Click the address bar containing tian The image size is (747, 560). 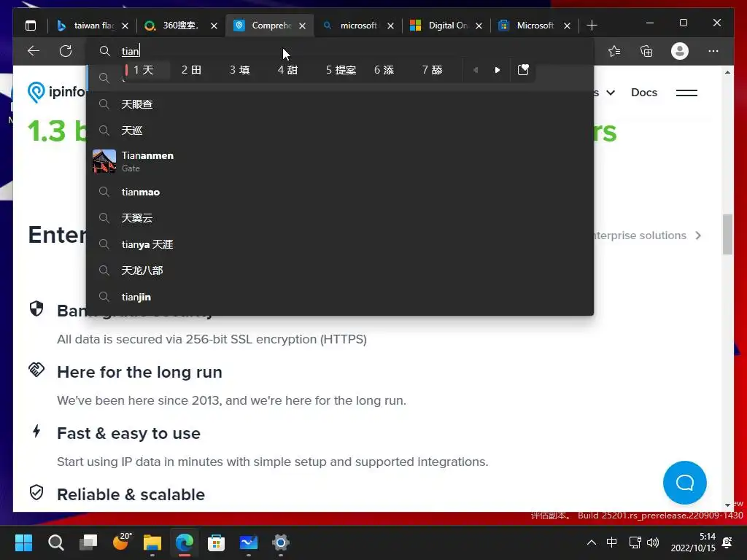point(339,51)
